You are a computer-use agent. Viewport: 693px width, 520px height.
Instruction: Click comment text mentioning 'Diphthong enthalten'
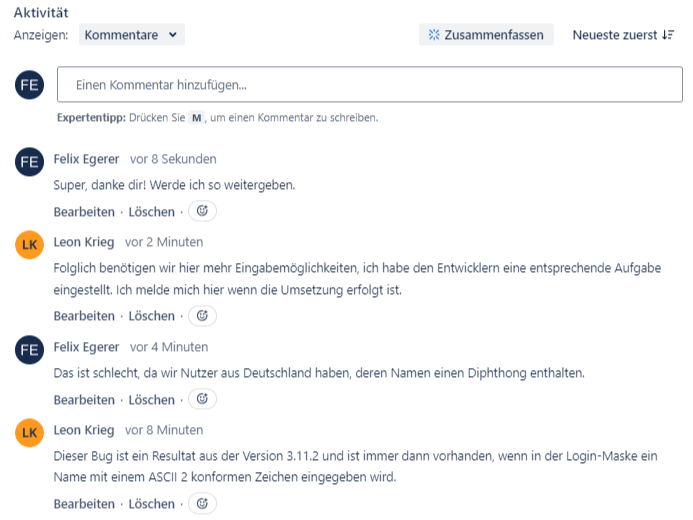click(x=319, y=373)
